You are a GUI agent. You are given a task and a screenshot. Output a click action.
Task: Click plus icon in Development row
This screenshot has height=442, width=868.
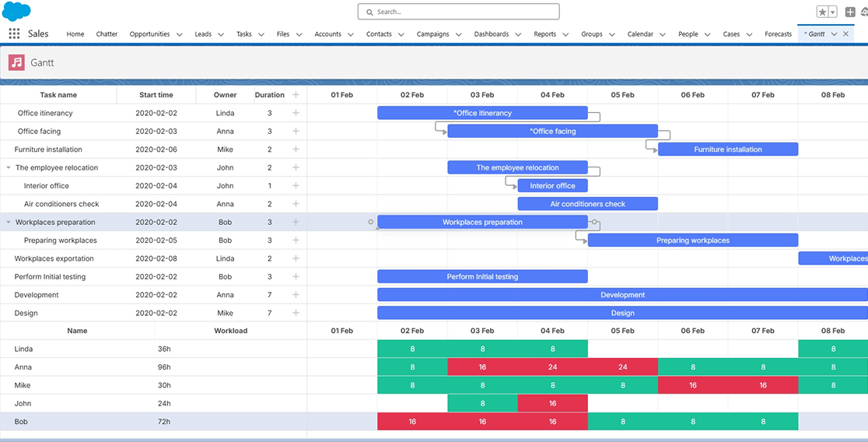(x=296, y=295)
